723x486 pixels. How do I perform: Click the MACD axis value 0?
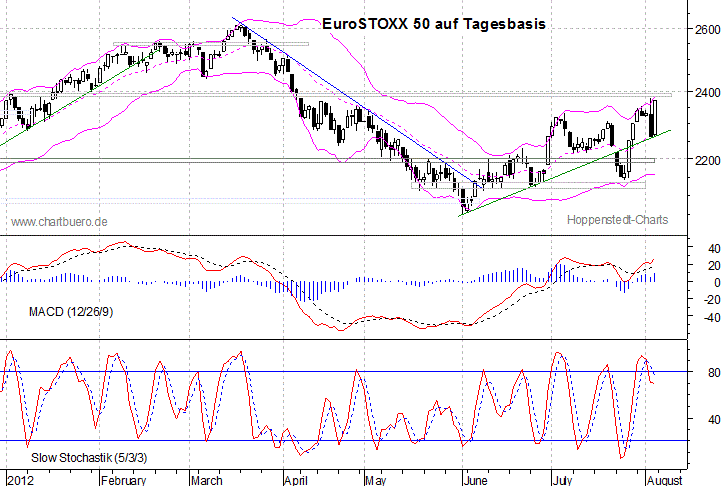click(717, 282)
